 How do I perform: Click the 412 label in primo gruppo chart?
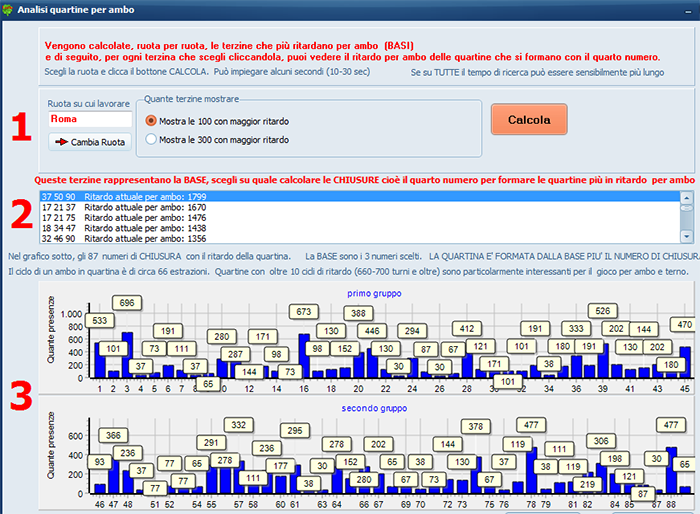(467, 329)
